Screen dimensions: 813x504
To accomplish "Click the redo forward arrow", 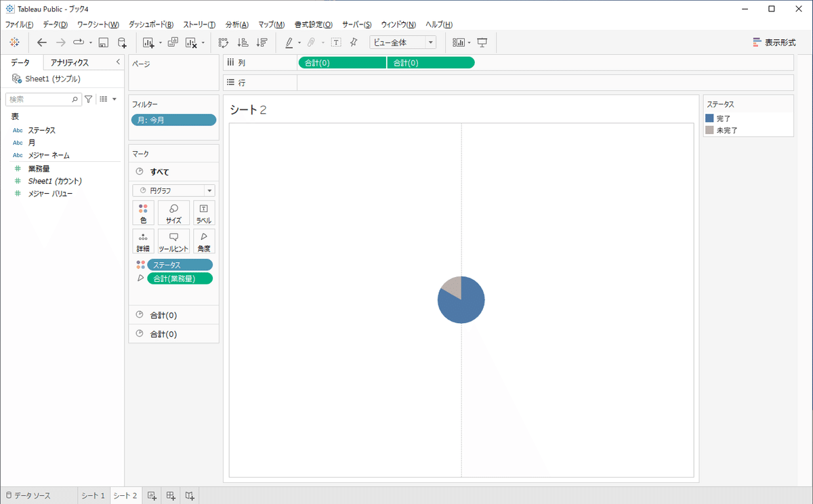I will pyautogui.click(x=60, y=42).
